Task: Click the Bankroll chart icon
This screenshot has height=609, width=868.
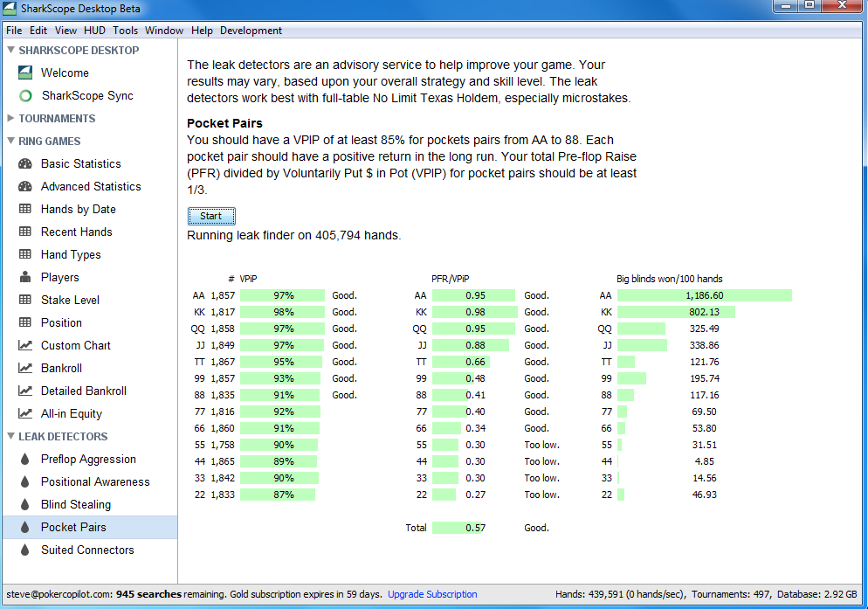Action: [x=25, y=368]
